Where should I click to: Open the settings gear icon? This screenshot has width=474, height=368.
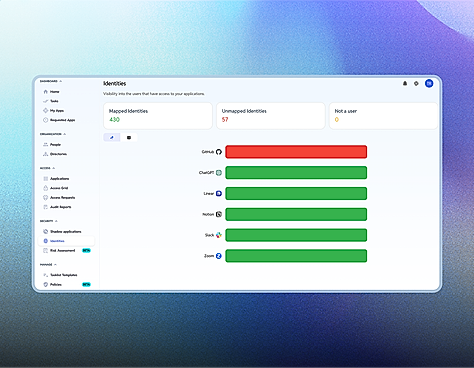click(x=416, y=83)
